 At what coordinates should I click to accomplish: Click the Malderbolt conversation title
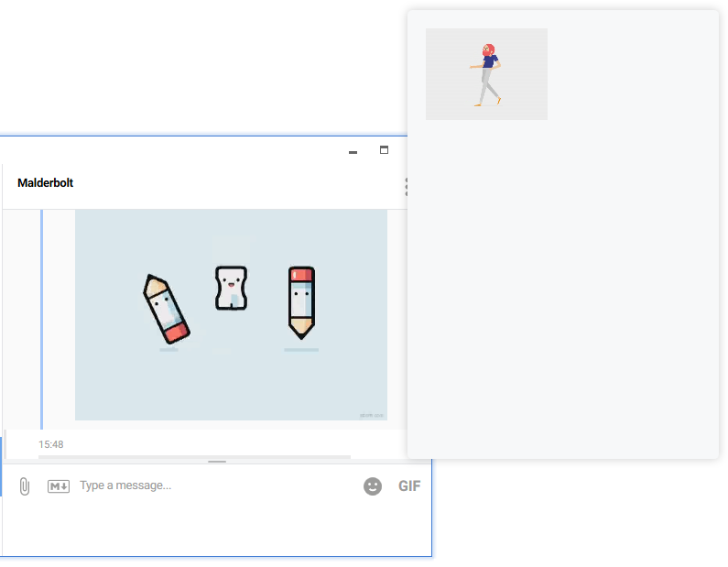45,183
